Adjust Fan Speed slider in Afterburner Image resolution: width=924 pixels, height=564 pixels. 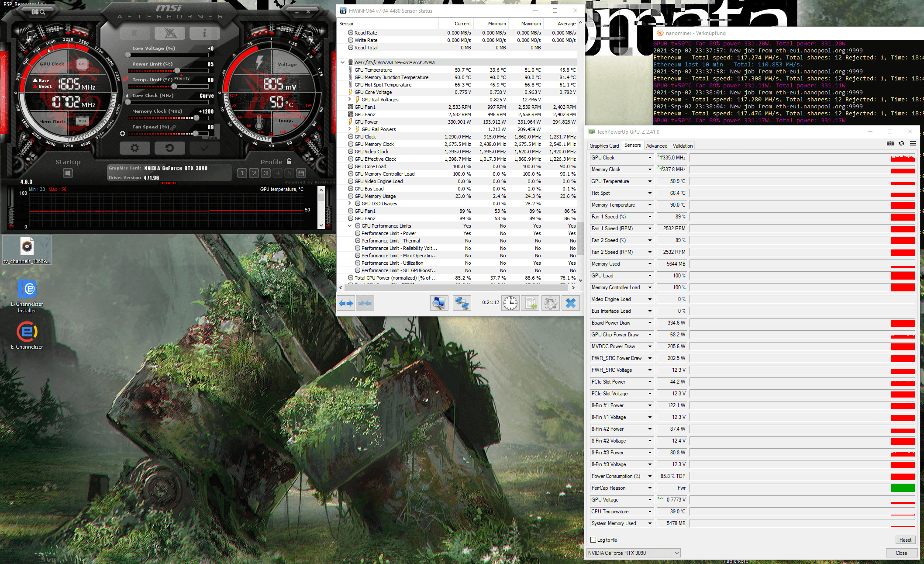pyautogui.click(x=195, y=133)
